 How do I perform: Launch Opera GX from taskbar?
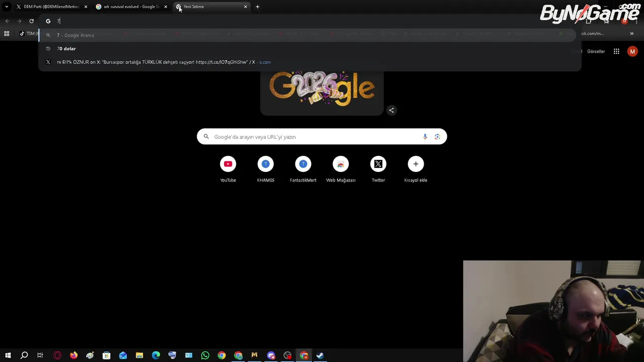click(57, 355)
